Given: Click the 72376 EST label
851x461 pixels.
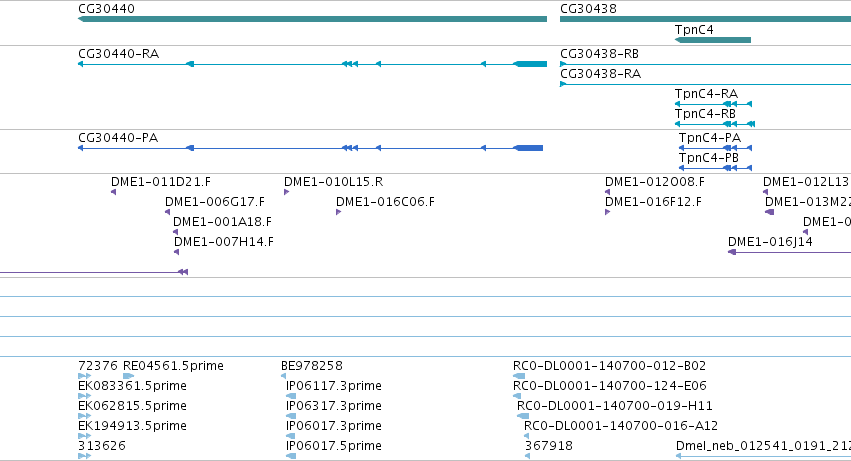Looking at the screenshot, I should click(x=98, y=366).
